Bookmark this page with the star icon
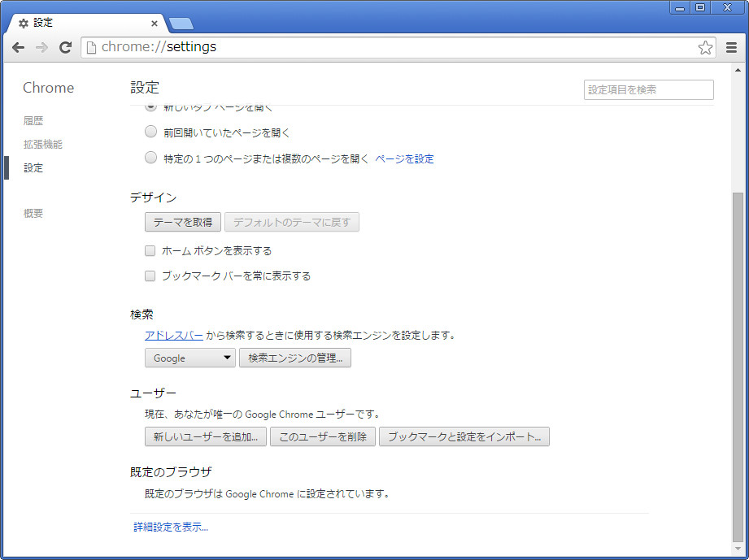The image size is (749, 560). (705, 47)
